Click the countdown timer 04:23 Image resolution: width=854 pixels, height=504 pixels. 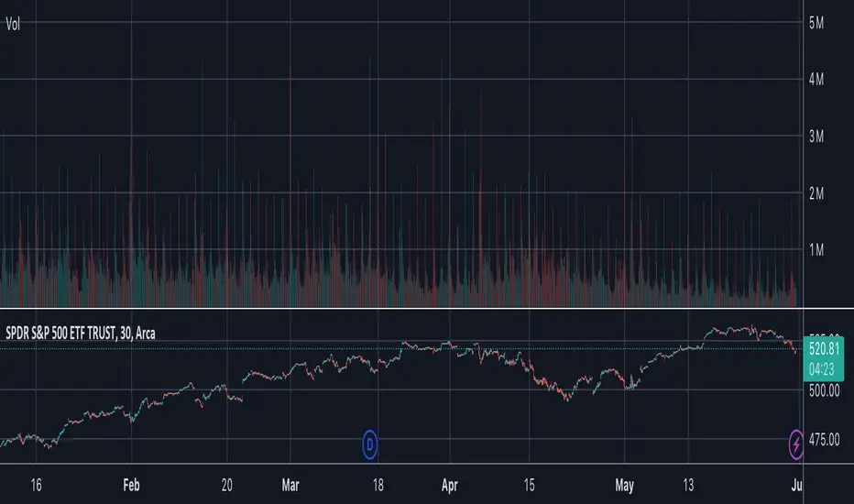pyautogui.click(x=821, y=369)
